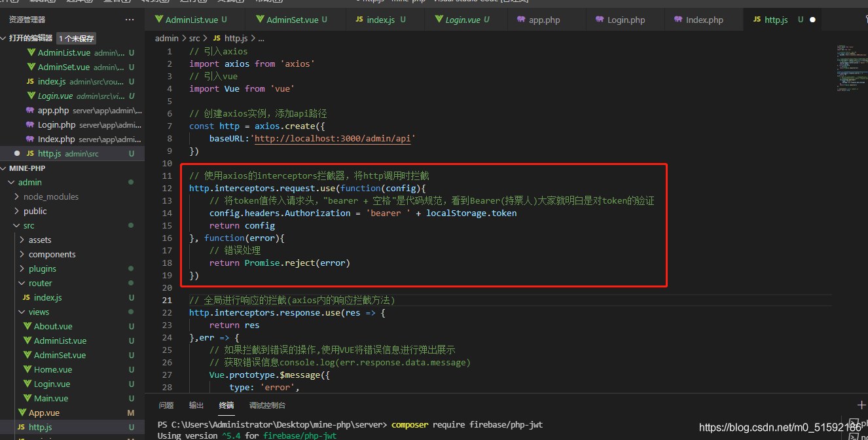
Task: Select app.php in open editors list
Action: (x=72, y=110)
